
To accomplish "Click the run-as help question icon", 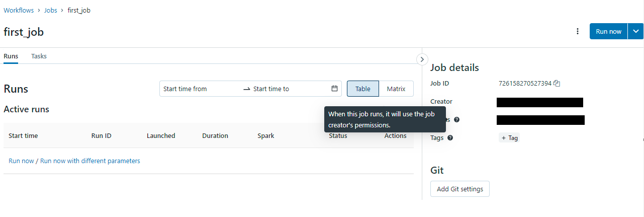I will tap(456, 120).
